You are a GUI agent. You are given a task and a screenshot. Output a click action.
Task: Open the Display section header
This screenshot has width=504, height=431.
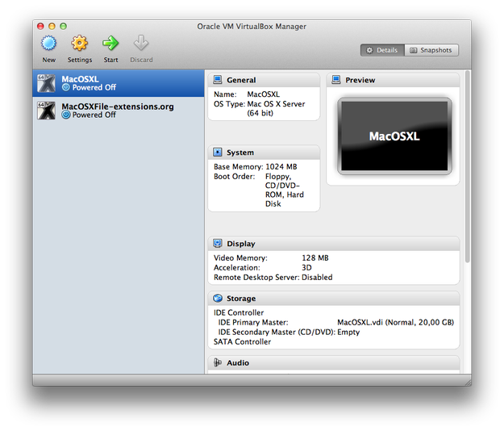[x=334, y=244]
